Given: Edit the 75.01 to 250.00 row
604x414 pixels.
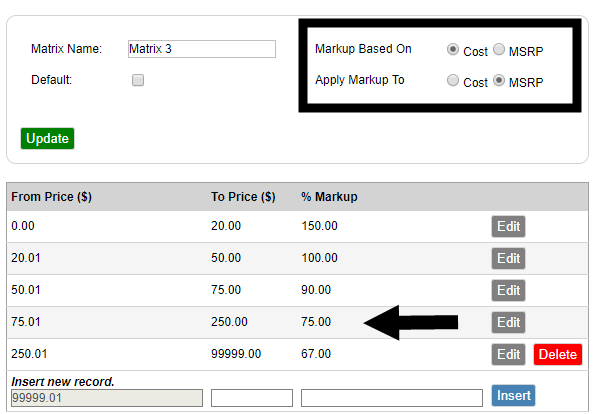Looking at the screenshot, I should click(508, 322).
